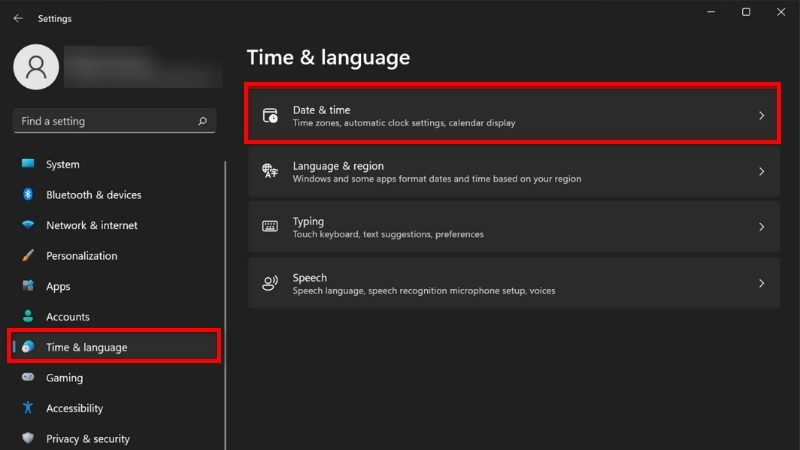Click the System monitor icon

(28, 164)
